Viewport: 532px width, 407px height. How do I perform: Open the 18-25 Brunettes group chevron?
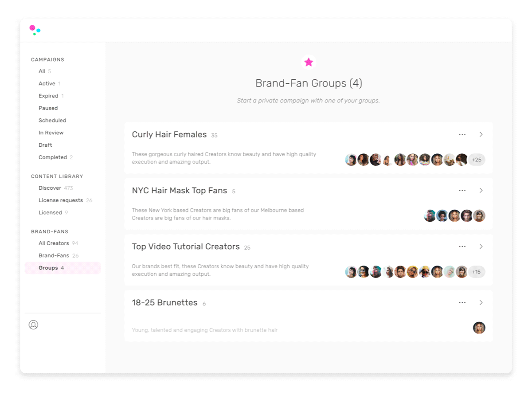point(481,302)
